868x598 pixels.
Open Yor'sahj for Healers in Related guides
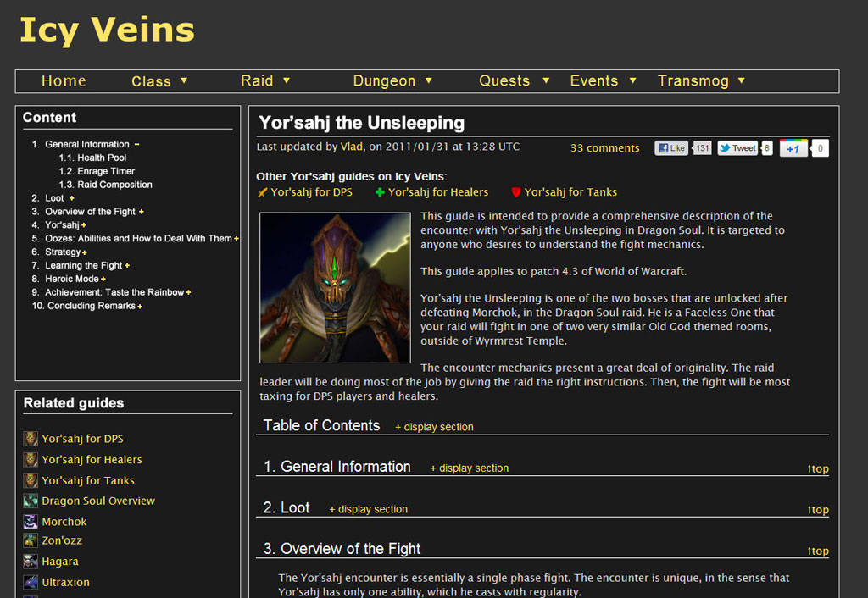[92, 460]
